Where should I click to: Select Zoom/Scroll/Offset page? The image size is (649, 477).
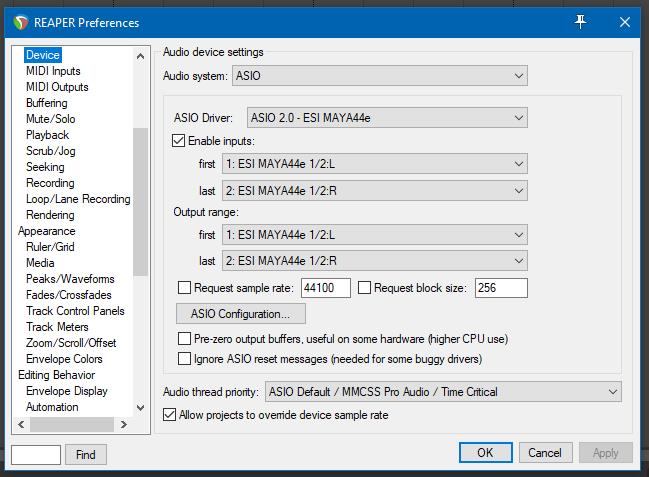71,343
